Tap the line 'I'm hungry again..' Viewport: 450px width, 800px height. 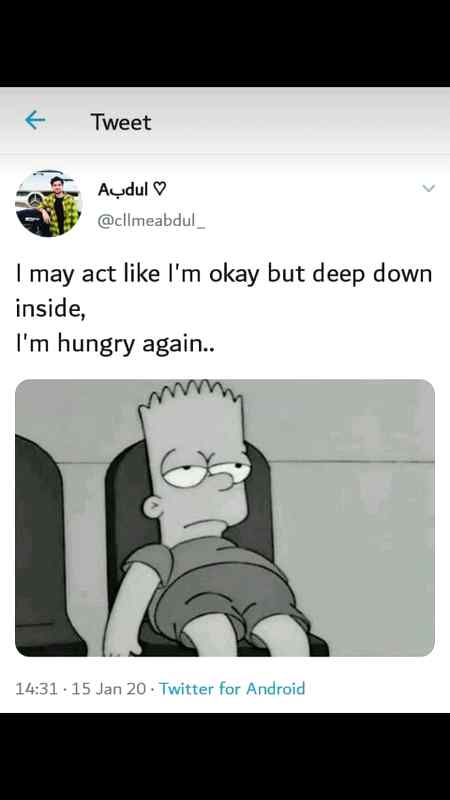tap(115, 345)
